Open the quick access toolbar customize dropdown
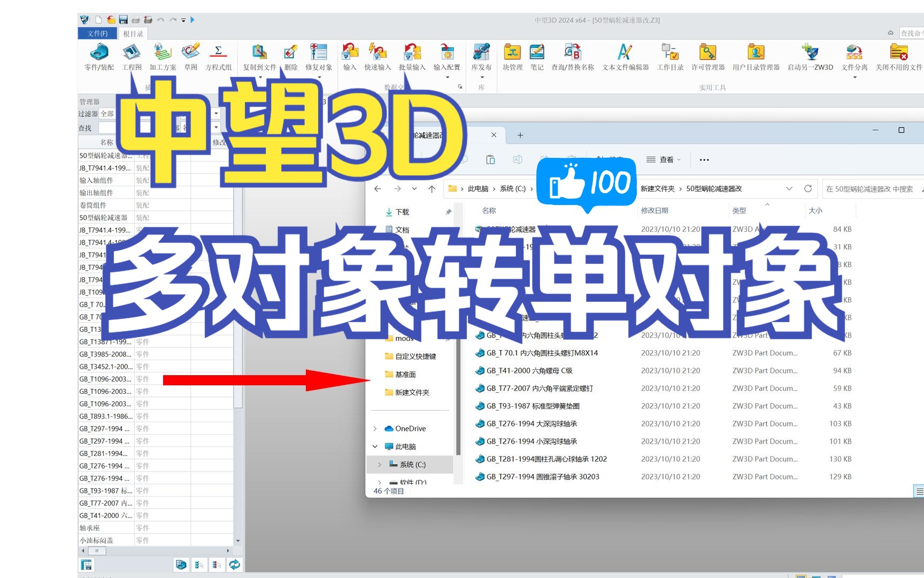This screenshot has width=924, height=578. [x=183, y=20]
